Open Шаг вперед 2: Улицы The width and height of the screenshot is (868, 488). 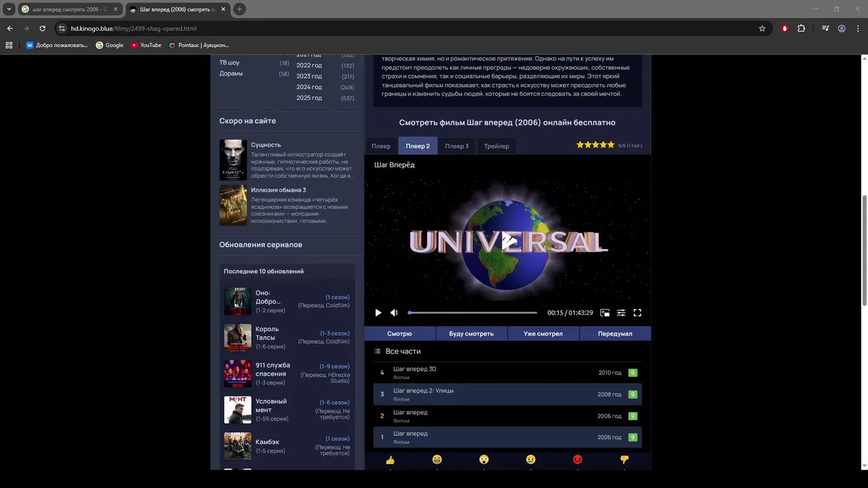[507, 394]
